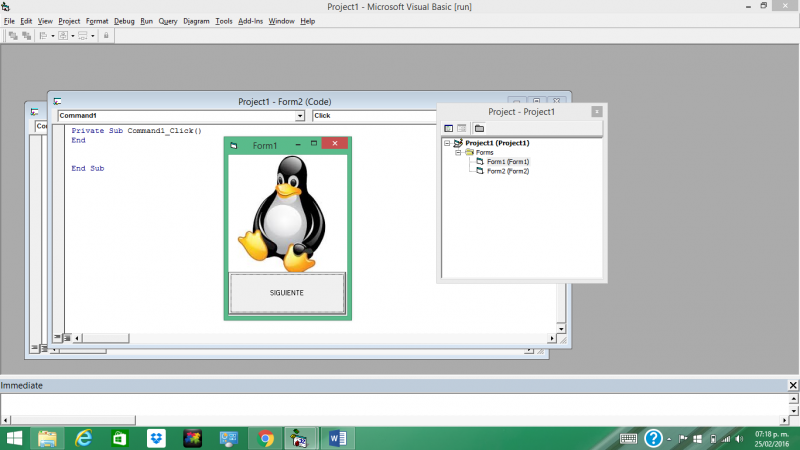Click the Forms folder label
Screen dimensions: 800x450
click(485, 153)
